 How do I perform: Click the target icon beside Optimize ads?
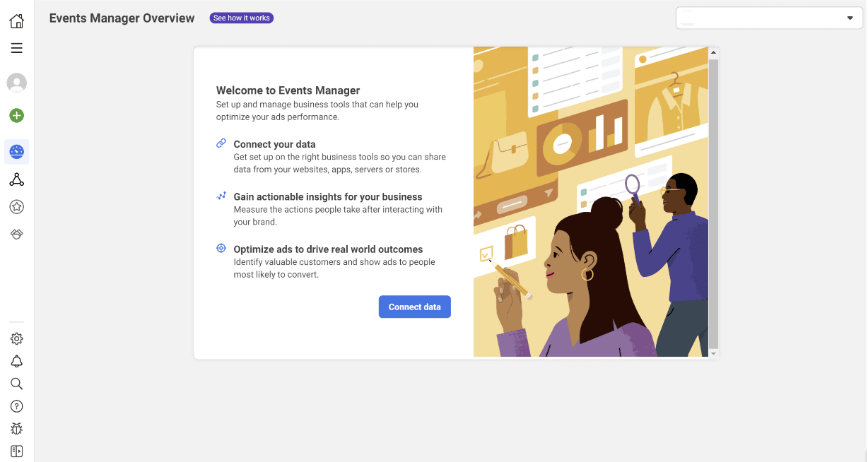tap(221, 249)
